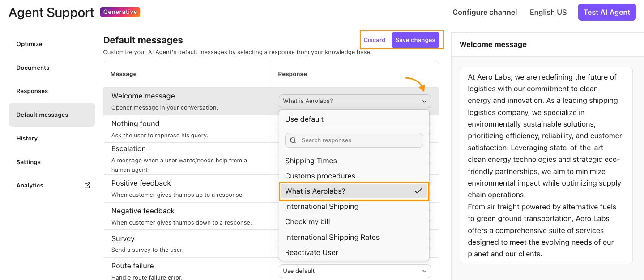Select Shipping Times response
The image size is (644, 280).
pyautogui.click(x=354, y=161)
